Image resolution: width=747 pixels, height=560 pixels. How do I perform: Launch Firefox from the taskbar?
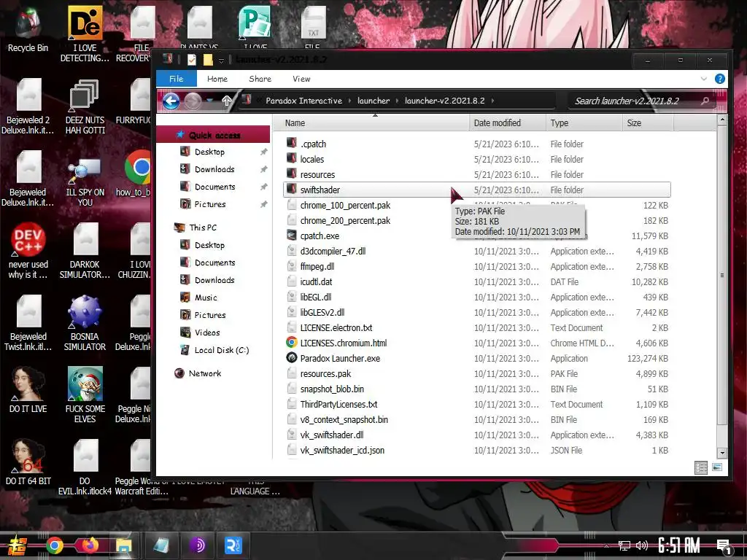(90, 545)
